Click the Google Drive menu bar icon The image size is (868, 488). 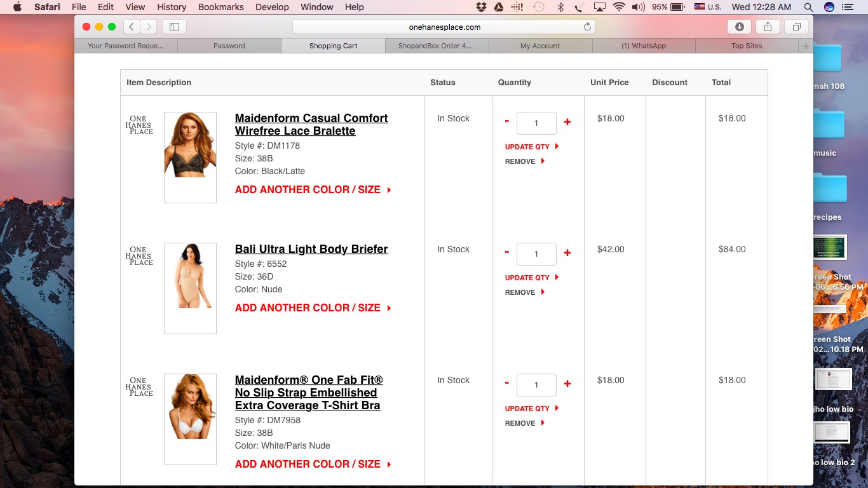click(x=499, y=7)
